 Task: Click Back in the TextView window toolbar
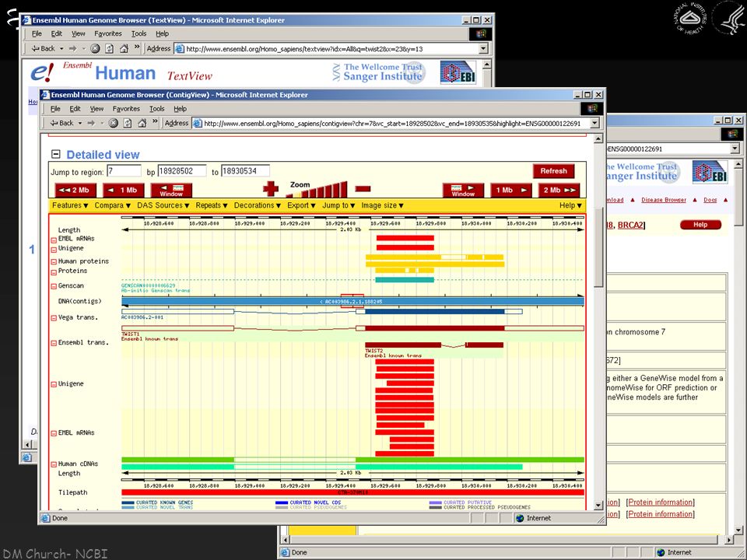(44, 48)
